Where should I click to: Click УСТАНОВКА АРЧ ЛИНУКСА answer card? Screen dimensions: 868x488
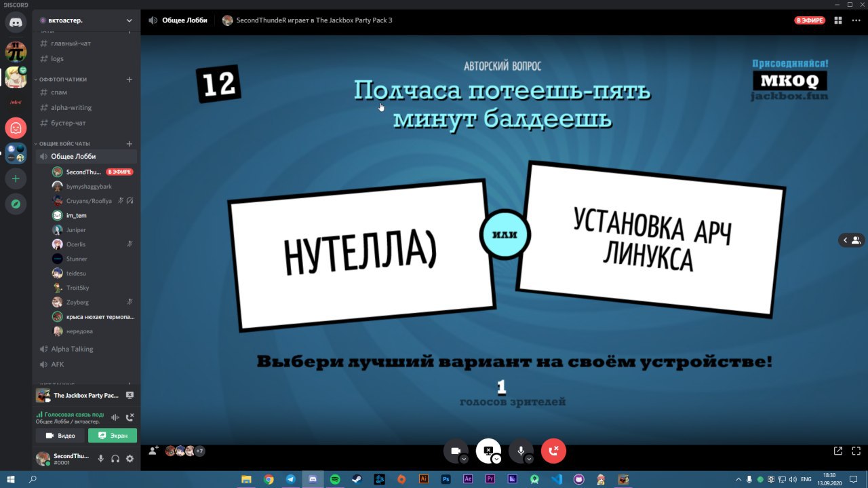pos(652,239)
